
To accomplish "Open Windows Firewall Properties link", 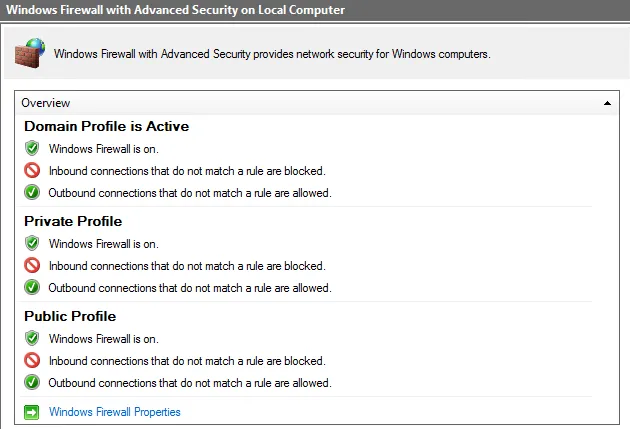I will 115,412.
